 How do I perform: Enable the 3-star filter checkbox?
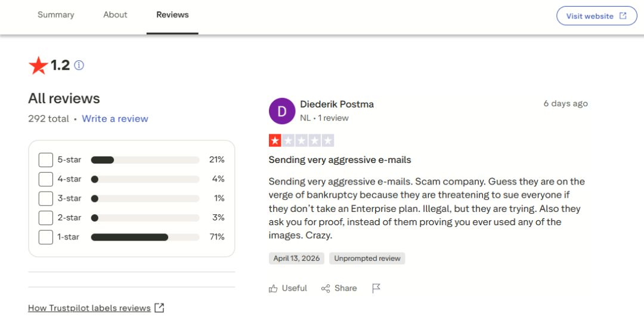[46, 198]
